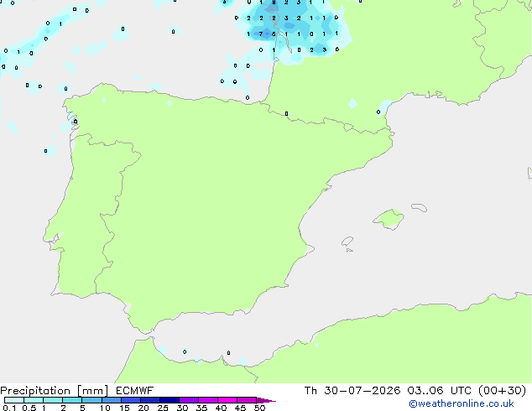
Task: Click the above-50 mm arrow legend tip
Action: tap(266, 400)
